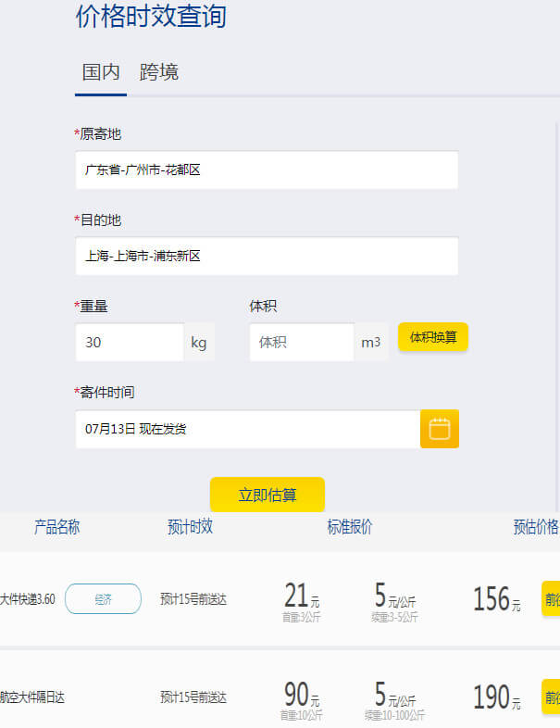This screenshot has width=560, height=728.
Task: Click the 产品名称 column header
Action: click(x=56, y=527)
